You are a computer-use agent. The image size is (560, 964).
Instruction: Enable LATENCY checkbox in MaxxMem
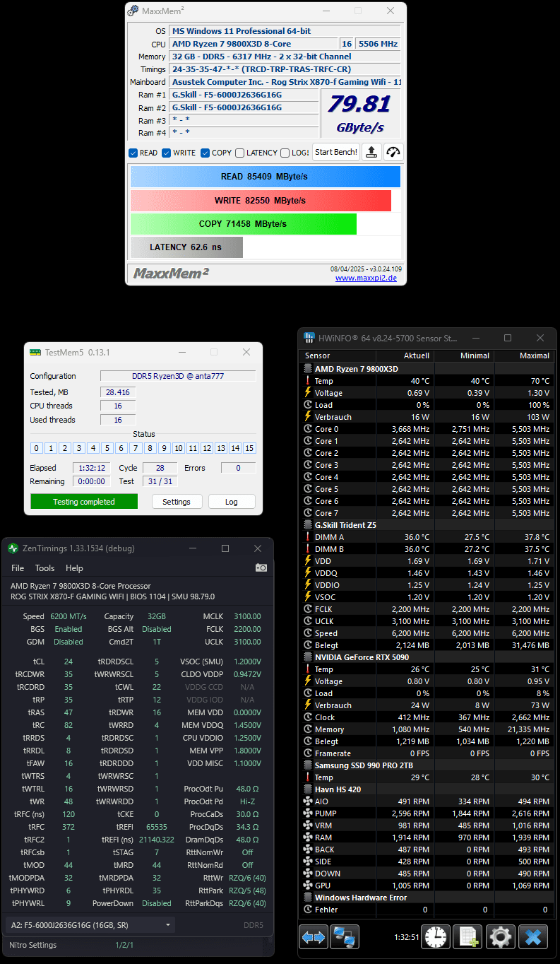240,153
